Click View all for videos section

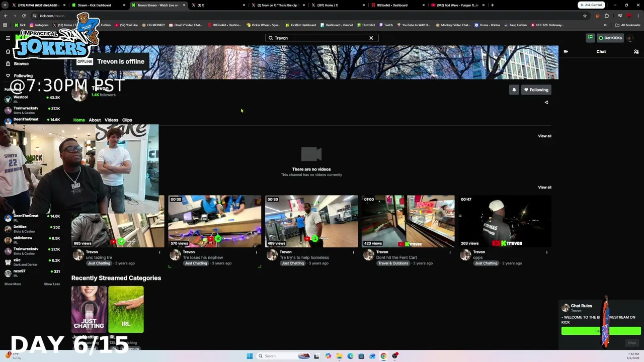point(544,136)
